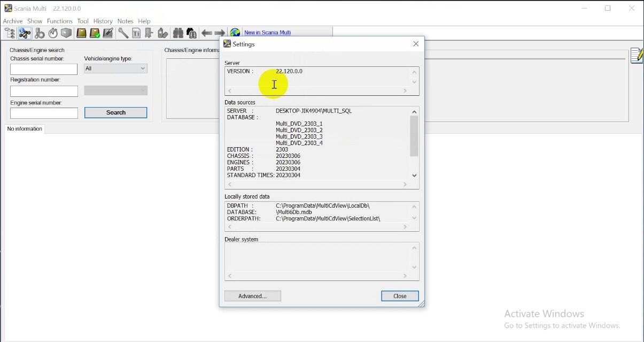Screen dimensions: 644x342
Task: Open the Archive menu
Action: [13, 21]
